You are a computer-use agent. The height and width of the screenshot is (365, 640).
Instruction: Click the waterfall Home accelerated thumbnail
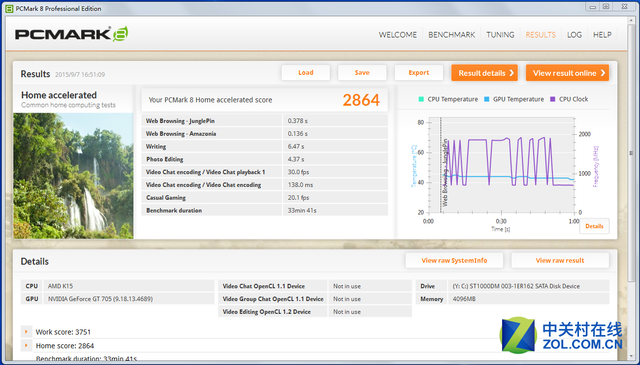[73, 176]
